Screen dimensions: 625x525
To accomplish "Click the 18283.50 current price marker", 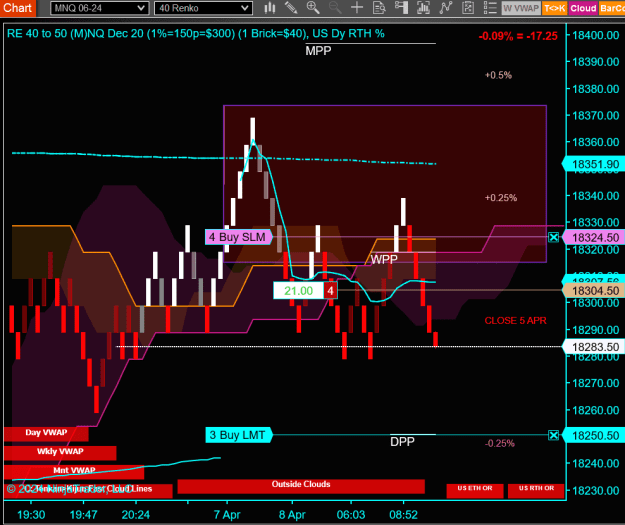I will 594,347.
